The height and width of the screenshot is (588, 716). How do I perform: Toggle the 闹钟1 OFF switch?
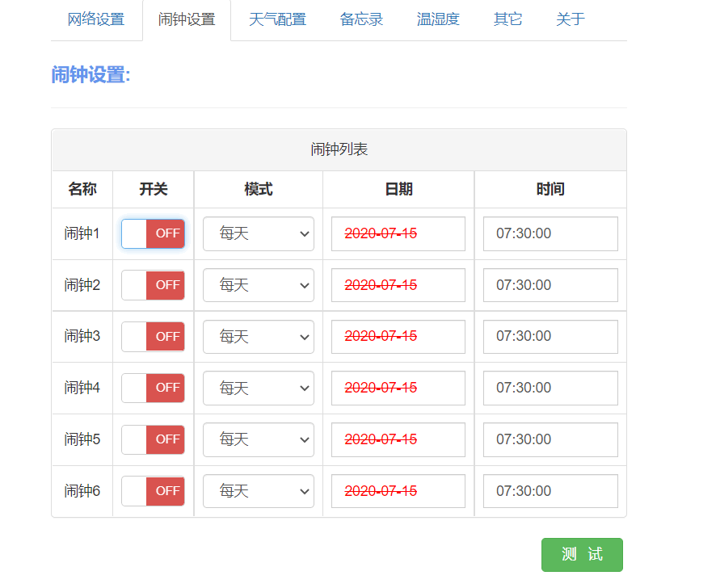(x=153, y=233)
